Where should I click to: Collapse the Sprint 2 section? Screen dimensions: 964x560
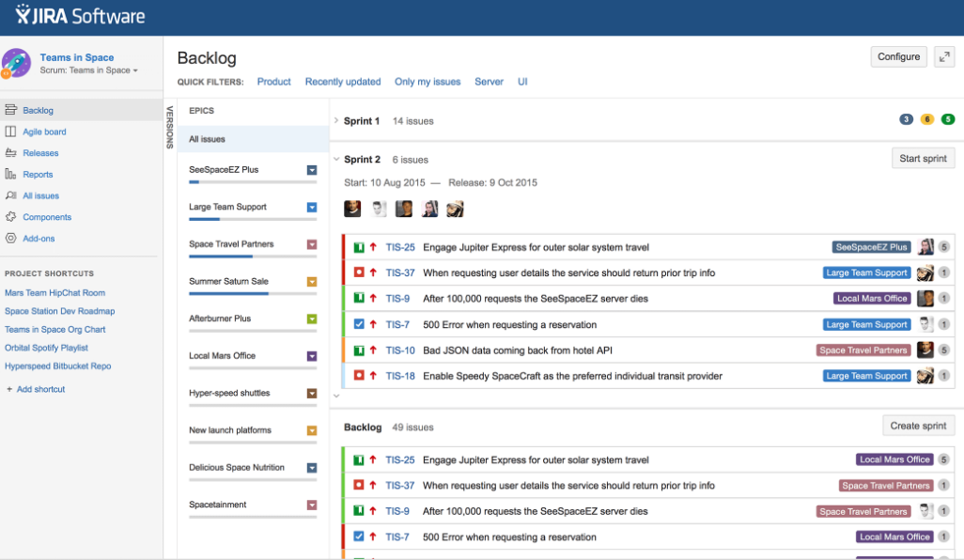336,159
